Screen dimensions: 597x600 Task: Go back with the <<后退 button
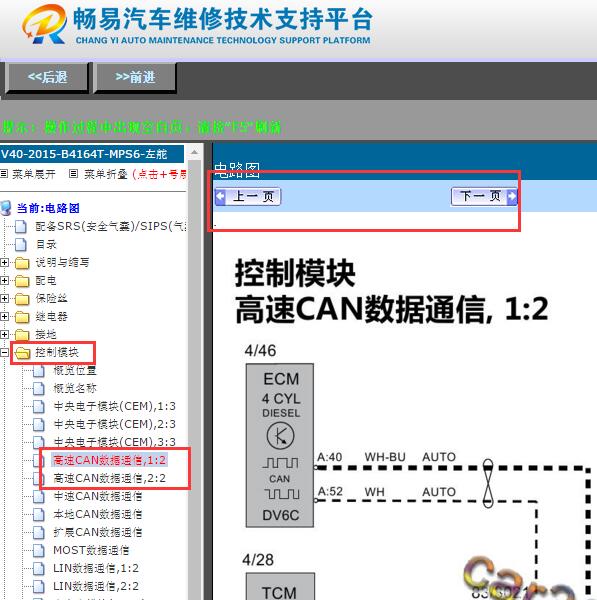pyautogui.click(x=47, y=77)
